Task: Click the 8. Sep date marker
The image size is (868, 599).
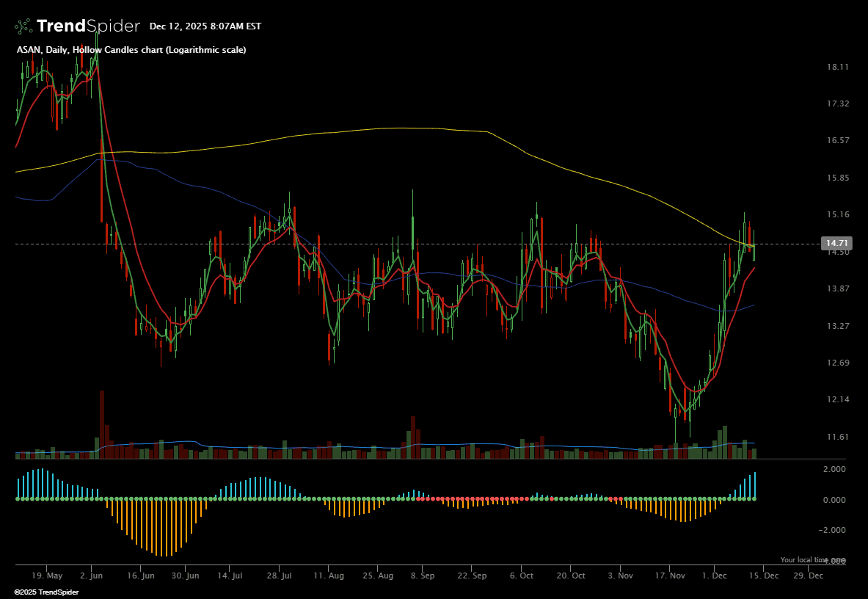Action: [423, 576]
